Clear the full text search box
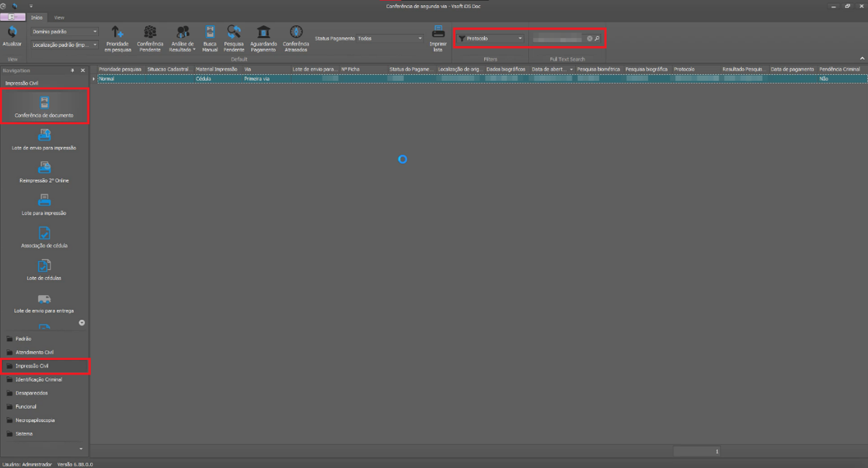The height and width of the screenshot is (468, 868). 589,38
